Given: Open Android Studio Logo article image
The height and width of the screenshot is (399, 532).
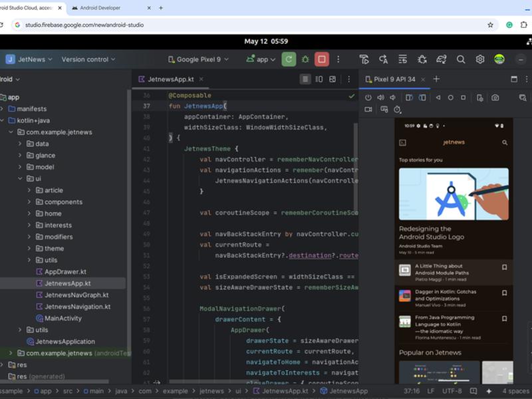Looking at the screenshot, I should [454, 194].
